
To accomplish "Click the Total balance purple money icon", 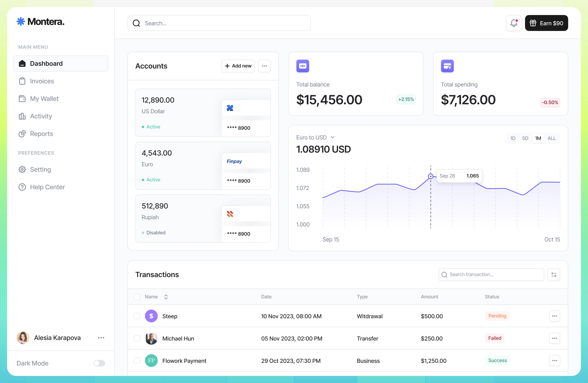I will tap(303, 66).
